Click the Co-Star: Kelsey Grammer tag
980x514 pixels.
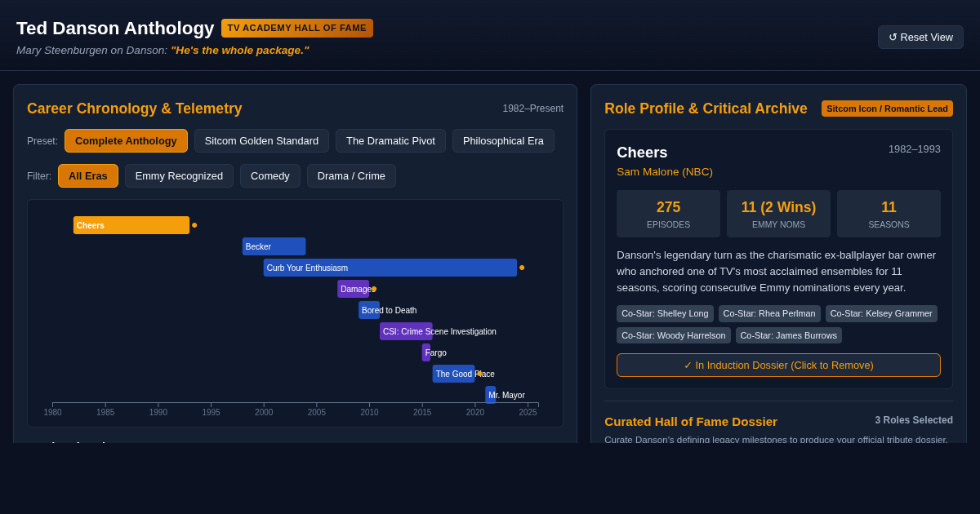click(881, 313)
